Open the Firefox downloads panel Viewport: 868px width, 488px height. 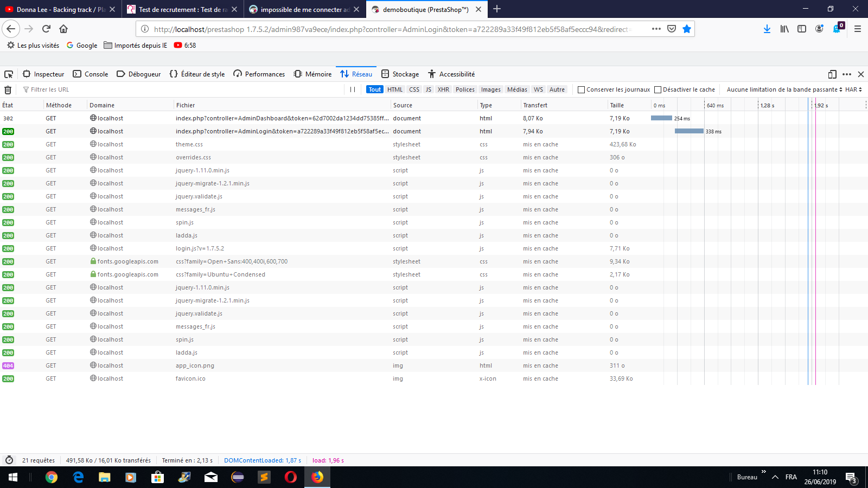coord(767,29)
